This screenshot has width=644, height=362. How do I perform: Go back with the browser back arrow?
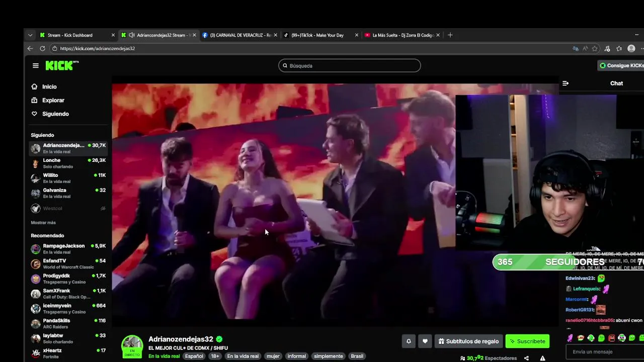30,49
